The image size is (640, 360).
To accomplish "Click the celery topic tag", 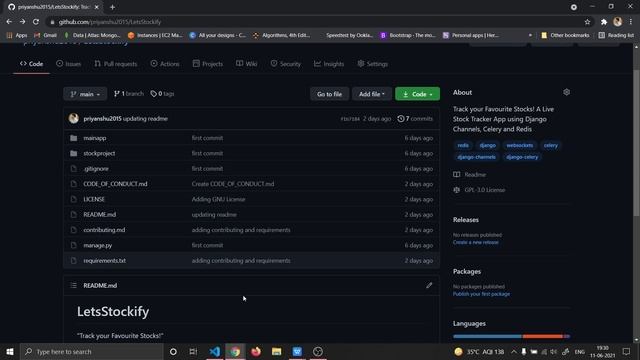I will [551, 145].
